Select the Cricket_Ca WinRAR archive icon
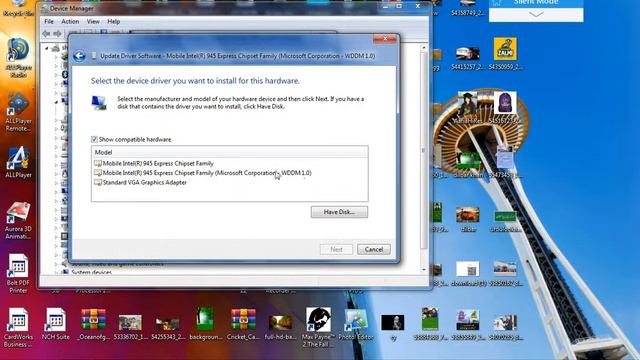The image size is (640, 360). [x=243, y=324]
